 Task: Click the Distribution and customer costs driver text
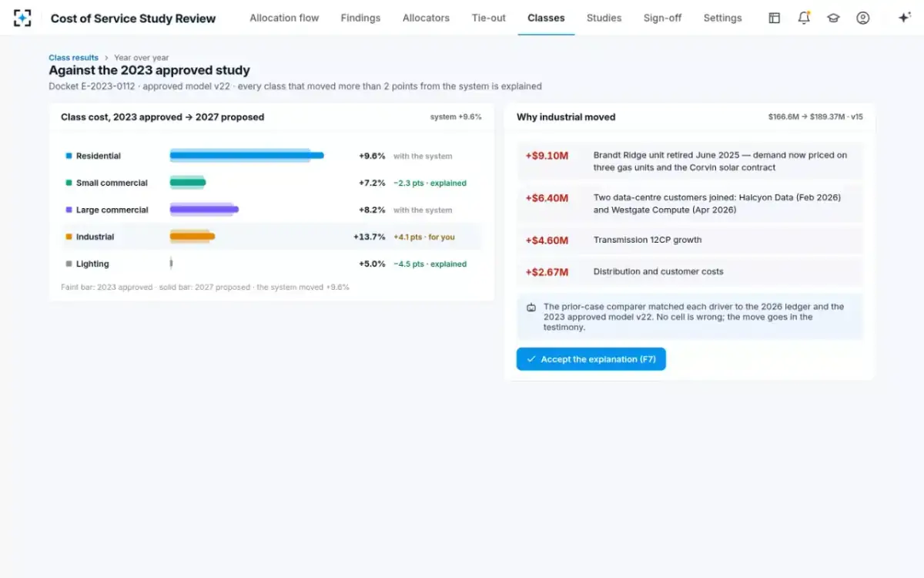point(658,271)
